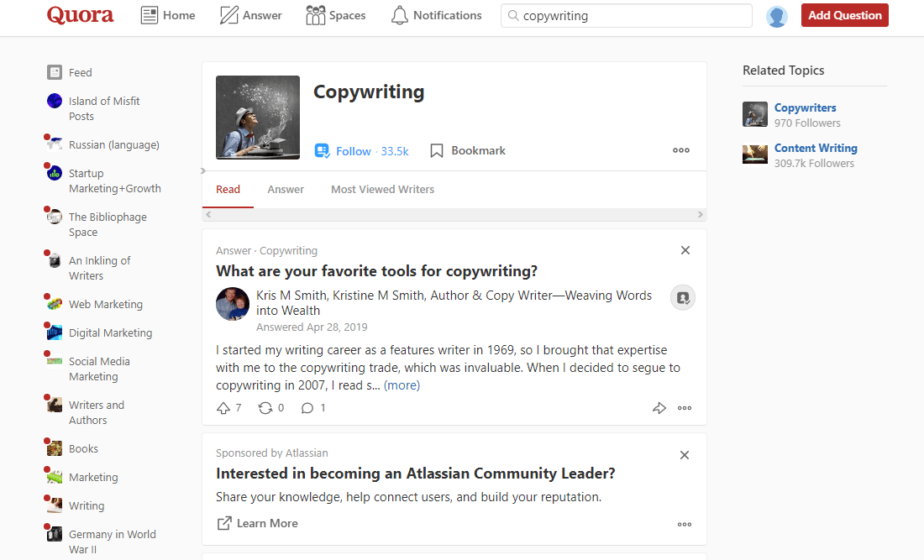The height and width of the screenshot is (560, 924).
Task: Dismiss the favorite tools for copywriting answer
Action: [x=685, y=250]
